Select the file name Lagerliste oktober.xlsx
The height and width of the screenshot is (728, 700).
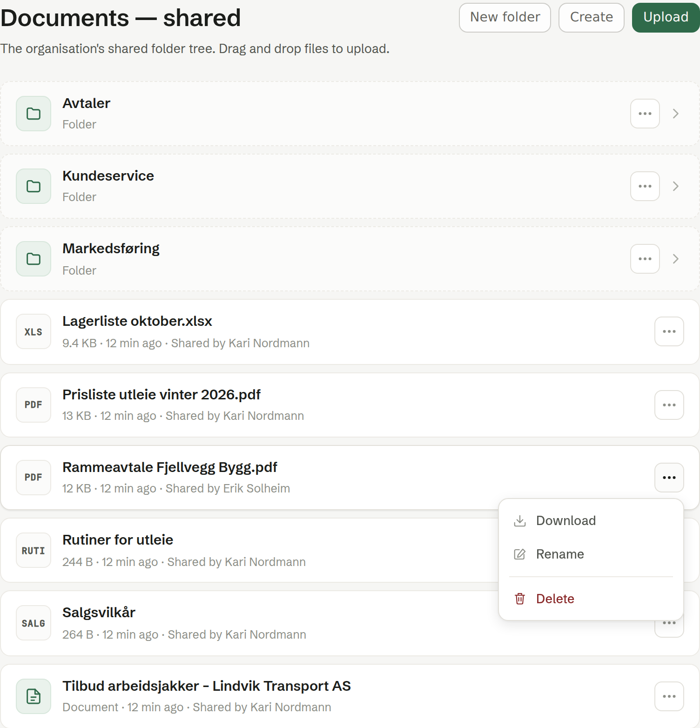(x=137, y=321)
